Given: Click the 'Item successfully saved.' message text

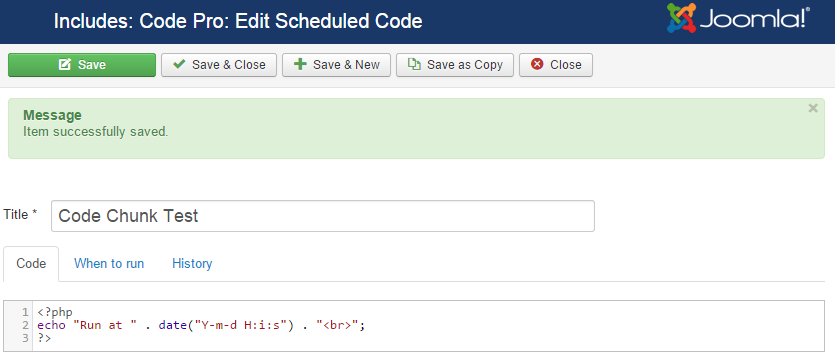Looking at the screenshot, I should pyautogui.click(x=96, y=132).
